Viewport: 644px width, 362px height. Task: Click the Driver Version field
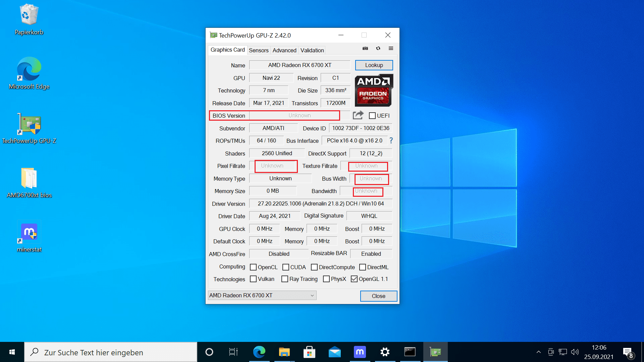point(321,203)
